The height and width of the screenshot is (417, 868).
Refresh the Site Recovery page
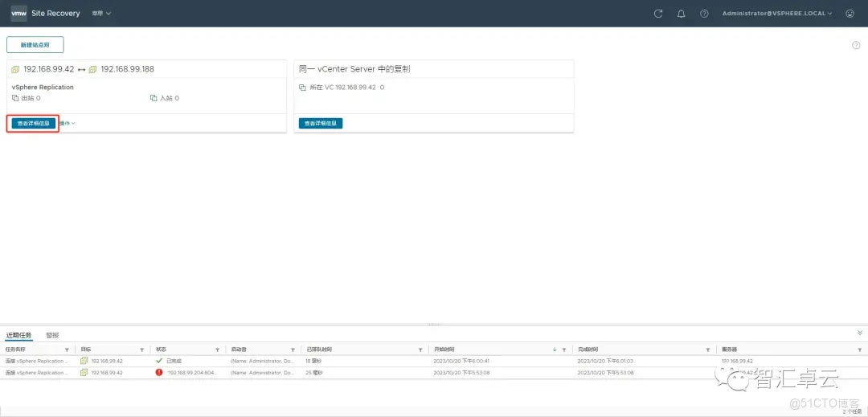click(658, 14)
